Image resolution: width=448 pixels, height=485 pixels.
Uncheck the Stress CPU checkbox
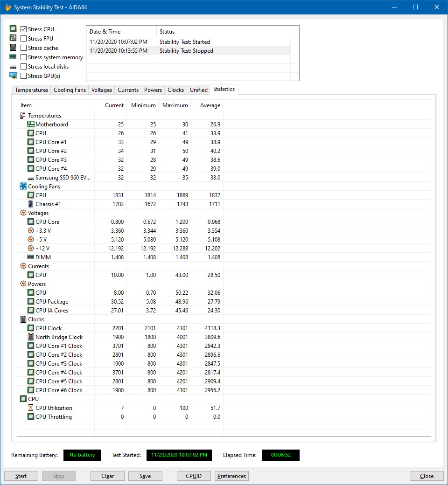click(24, 29)
